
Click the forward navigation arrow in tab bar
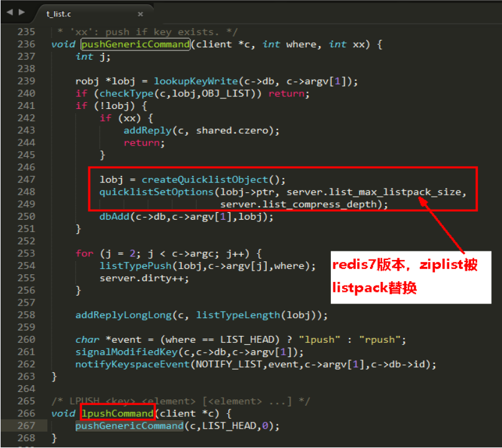pos(22,12)
